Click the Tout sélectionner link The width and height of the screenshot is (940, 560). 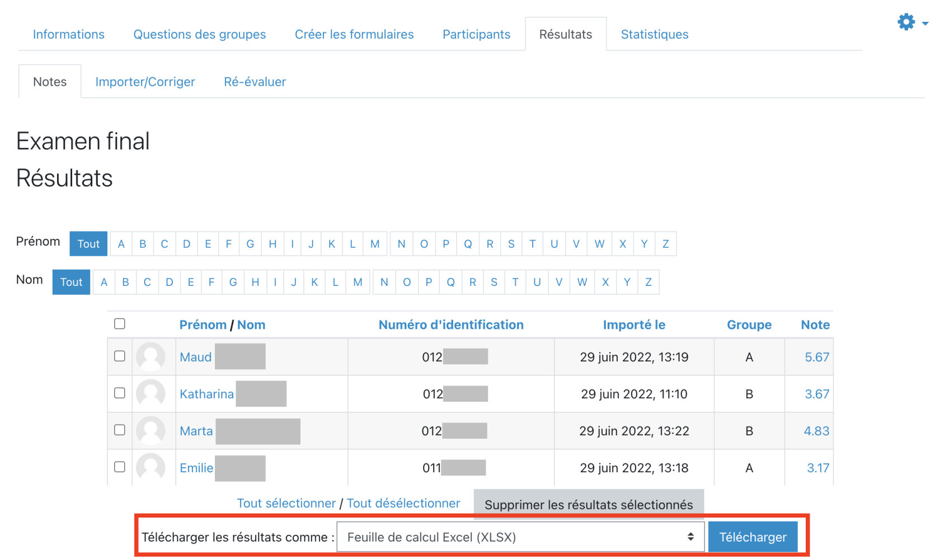(x=286, y=503)
